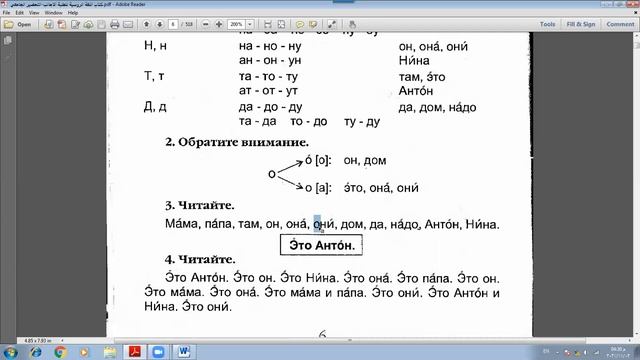Open the Window menu
The image size is (640, 360).
point(53,13)
